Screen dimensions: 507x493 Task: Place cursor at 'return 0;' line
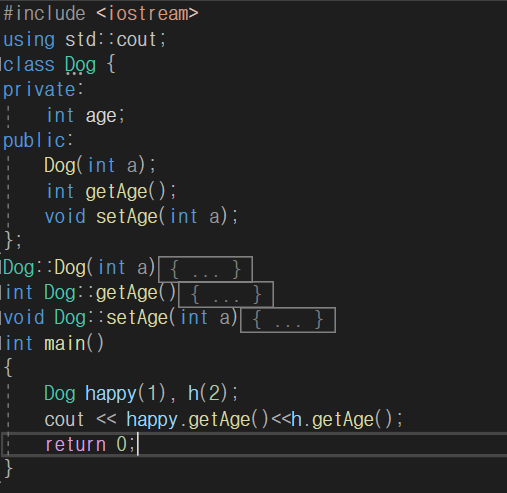(90, 445)
